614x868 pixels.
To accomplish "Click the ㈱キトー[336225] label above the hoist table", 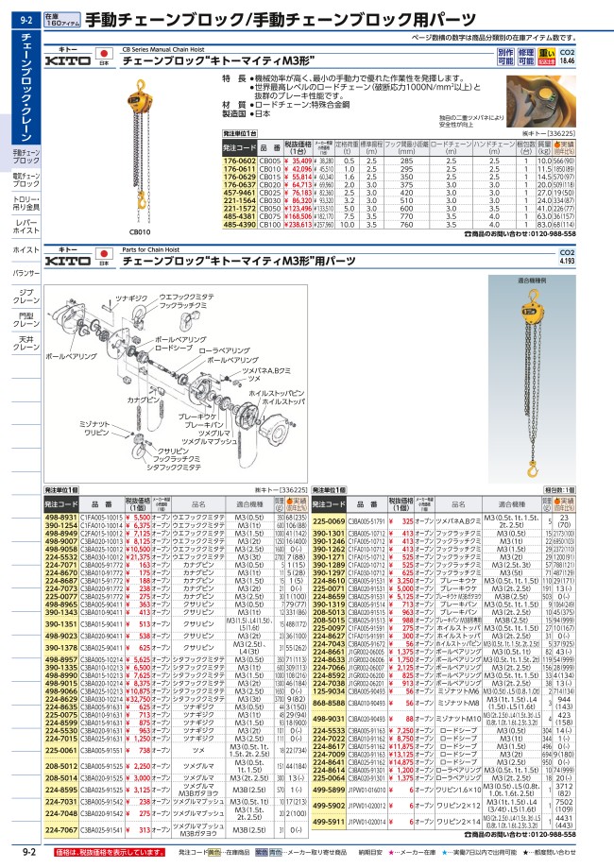I will tap(549, 133).
